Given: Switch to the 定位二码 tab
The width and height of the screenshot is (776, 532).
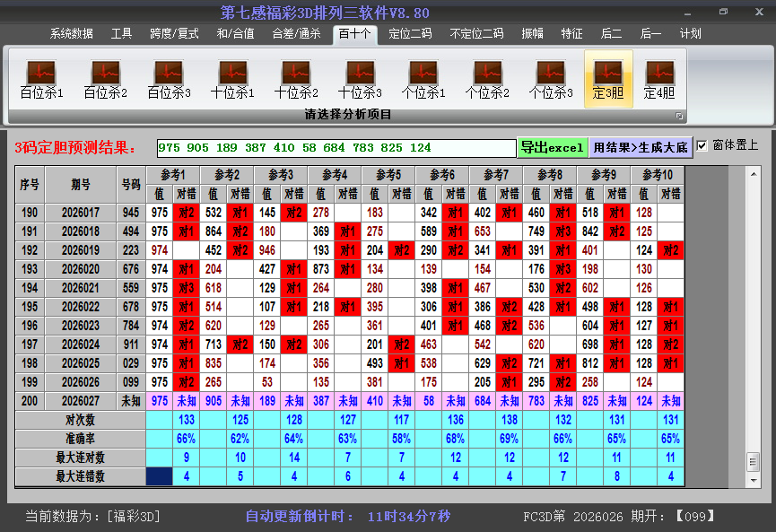Looking at the screenshot, I should 410,33.
